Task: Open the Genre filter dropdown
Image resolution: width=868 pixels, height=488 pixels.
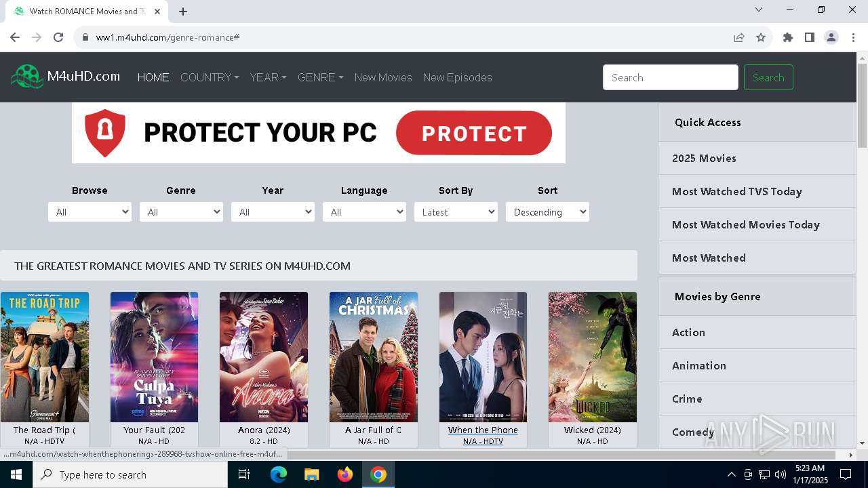Action: pyautogui.click(x=181, y=212)
